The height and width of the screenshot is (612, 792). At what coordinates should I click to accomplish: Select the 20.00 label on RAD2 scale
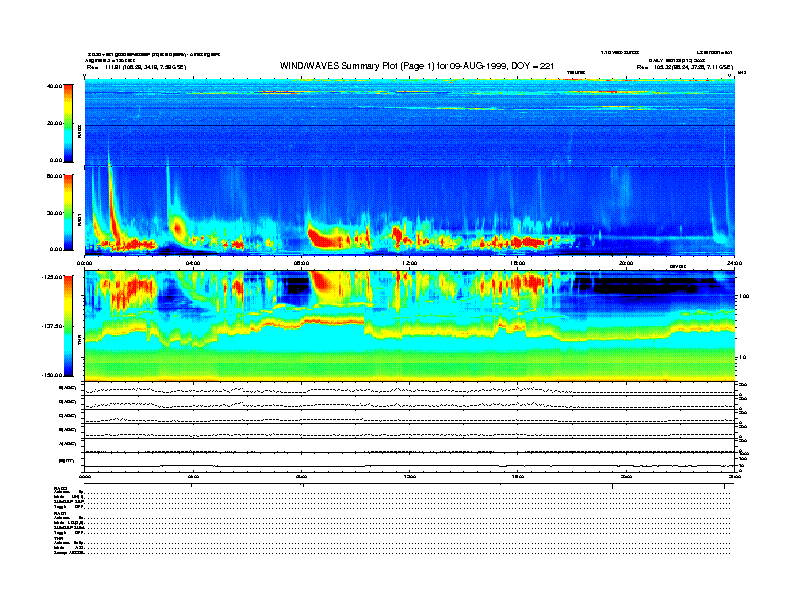(54, 123)
